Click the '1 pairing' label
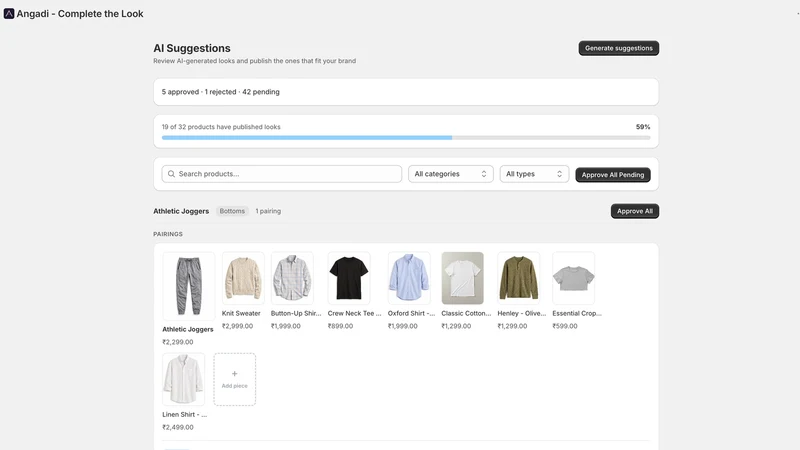The image size is (800, 450). [x=268, y=211]
